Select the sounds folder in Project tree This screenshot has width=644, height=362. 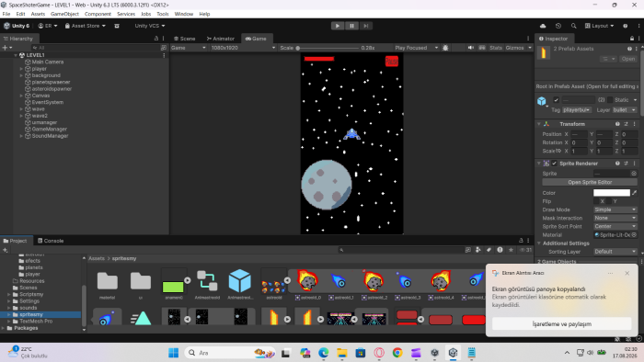point(28,308)
